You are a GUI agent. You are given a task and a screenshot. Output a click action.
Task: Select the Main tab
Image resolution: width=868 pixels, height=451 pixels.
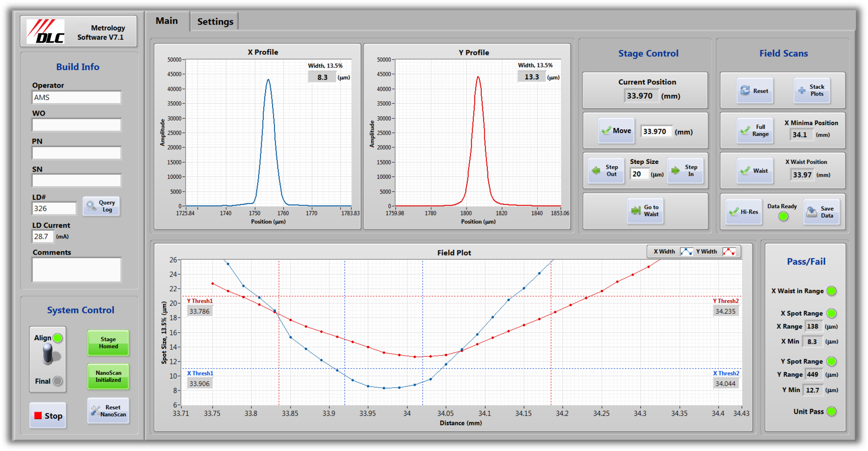(166, 21)
